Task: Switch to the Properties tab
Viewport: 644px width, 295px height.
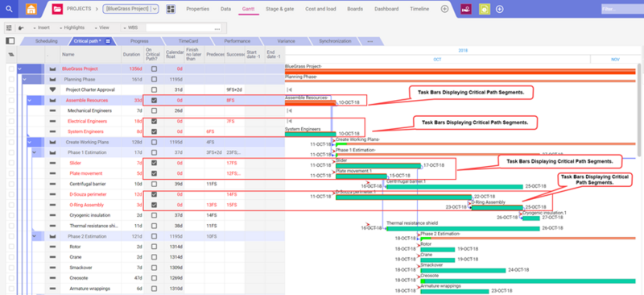Action: (197, 9)
